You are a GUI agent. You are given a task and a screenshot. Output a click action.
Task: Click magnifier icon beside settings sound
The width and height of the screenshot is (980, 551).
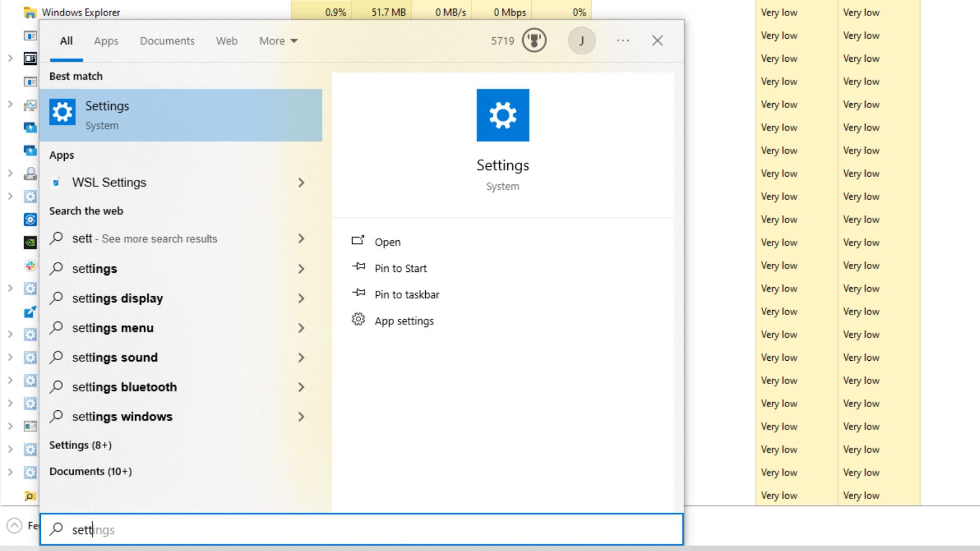[x=56, y=357]
